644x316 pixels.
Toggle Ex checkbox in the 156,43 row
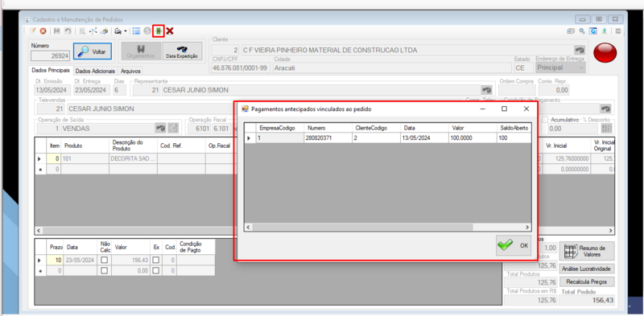[156, 261]
